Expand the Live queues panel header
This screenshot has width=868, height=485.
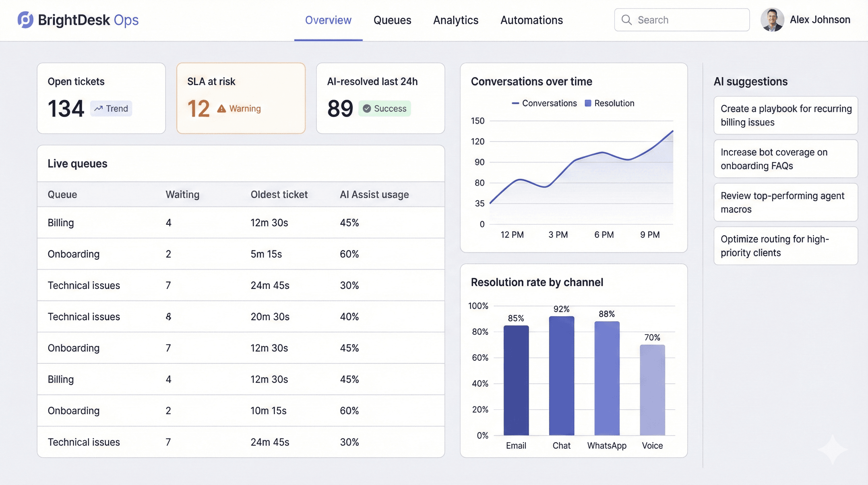[x=78, y=164]
